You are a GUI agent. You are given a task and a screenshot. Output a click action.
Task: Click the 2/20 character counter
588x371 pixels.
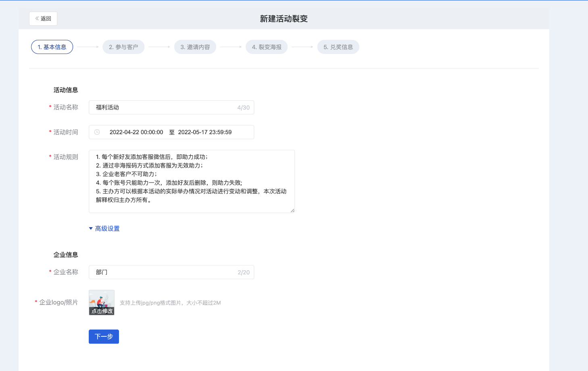(244, 272)
